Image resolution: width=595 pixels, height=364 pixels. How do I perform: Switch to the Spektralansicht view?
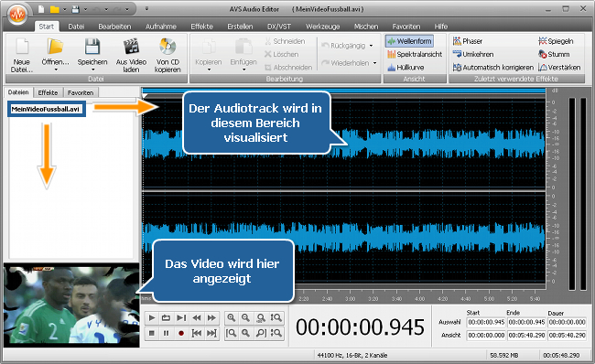pyautogui.click(x=415, y=54)
